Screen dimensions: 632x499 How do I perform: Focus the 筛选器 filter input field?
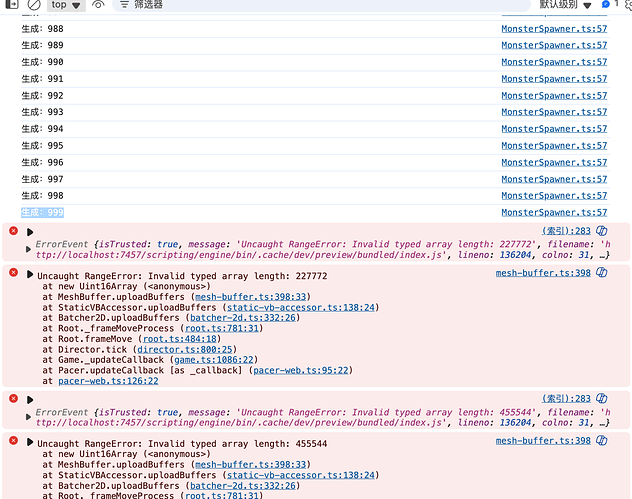321,5
